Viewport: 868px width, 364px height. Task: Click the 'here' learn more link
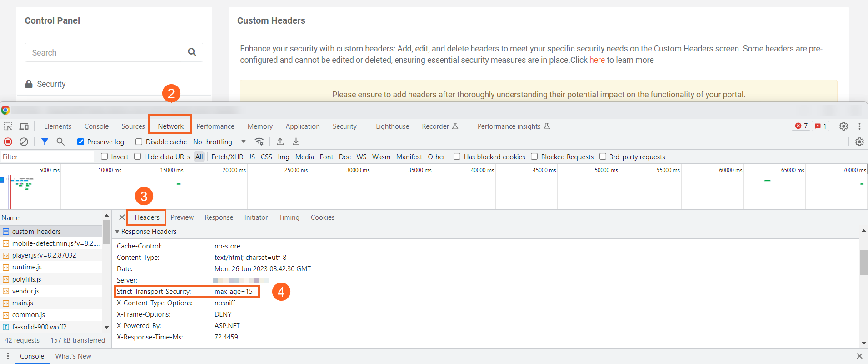(x=597, y=60)
